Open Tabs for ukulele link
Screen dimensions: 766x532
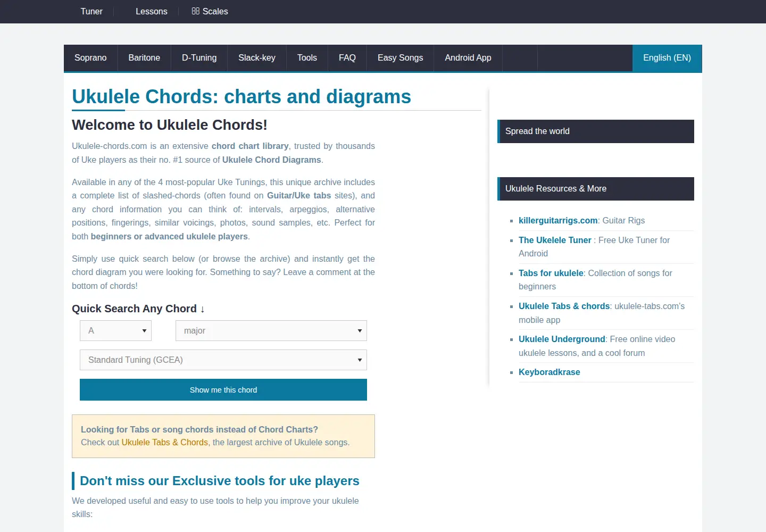pos(551,273)
